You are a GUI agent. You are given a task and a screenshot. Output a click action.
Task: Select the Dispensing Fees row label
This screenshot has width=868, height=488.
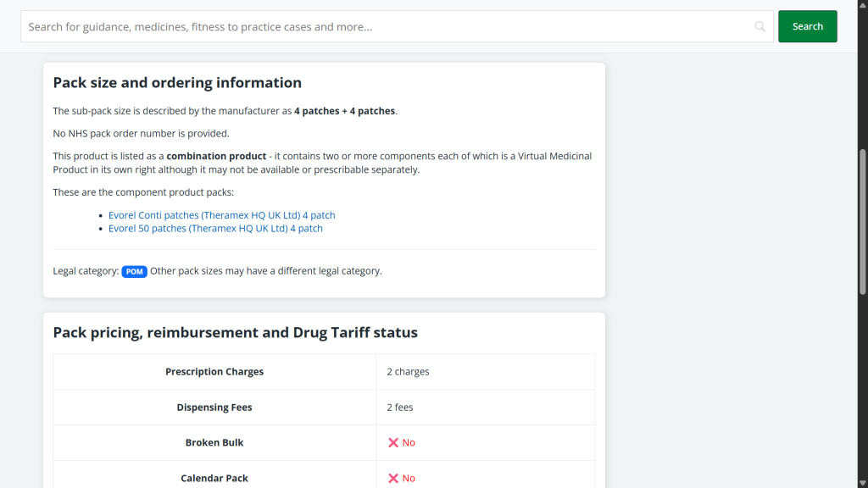pos(214,408)
